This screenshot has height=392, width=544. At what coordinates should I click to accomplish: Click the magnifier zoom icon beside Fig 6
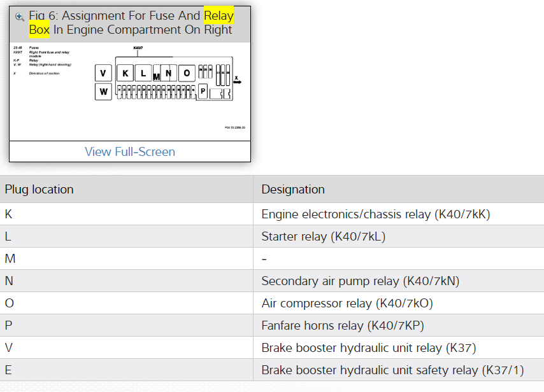point(20,17)
